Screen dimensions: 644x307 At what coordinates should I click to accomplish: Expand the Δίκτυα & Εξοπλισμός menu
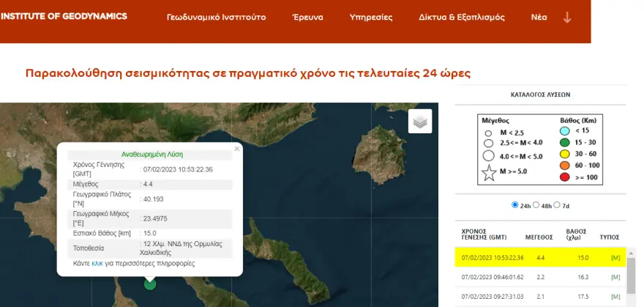pyautogui.click(x=461, y=17)
